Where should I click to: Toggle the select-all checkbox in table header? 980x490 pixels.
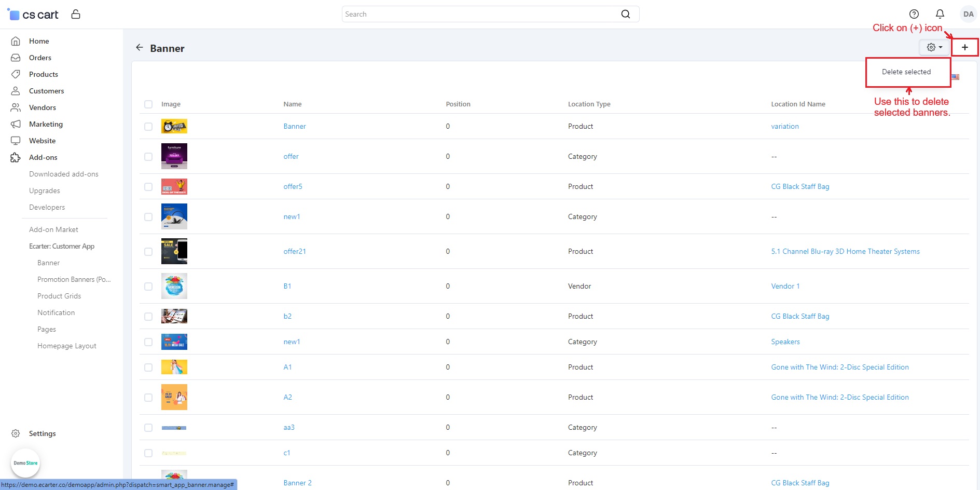point(148,104)
